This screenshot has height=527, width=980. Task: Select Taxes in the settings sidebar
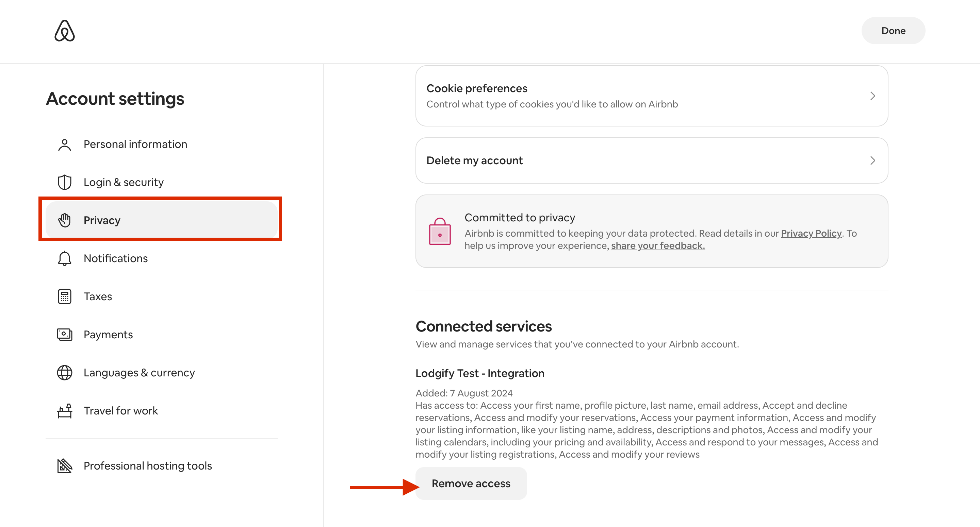click(x=98, y=296)
